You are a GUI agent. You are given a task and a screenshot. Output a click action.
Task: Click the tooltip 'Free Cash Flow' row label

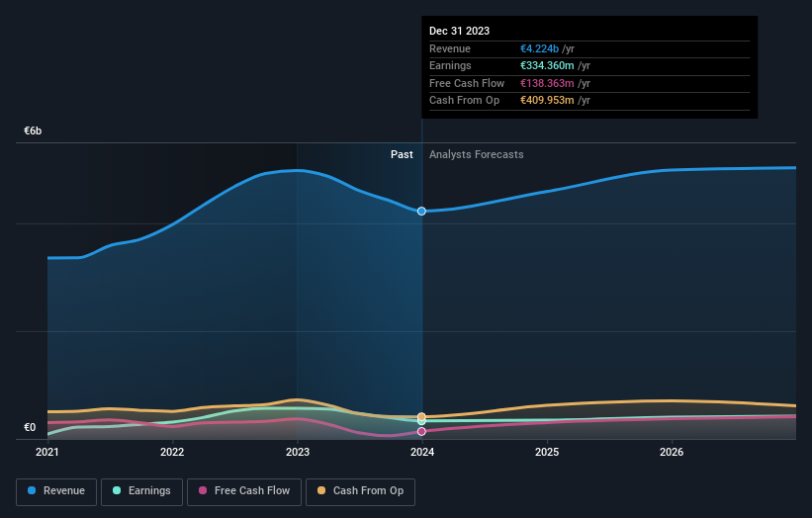(x=467, y=83)
